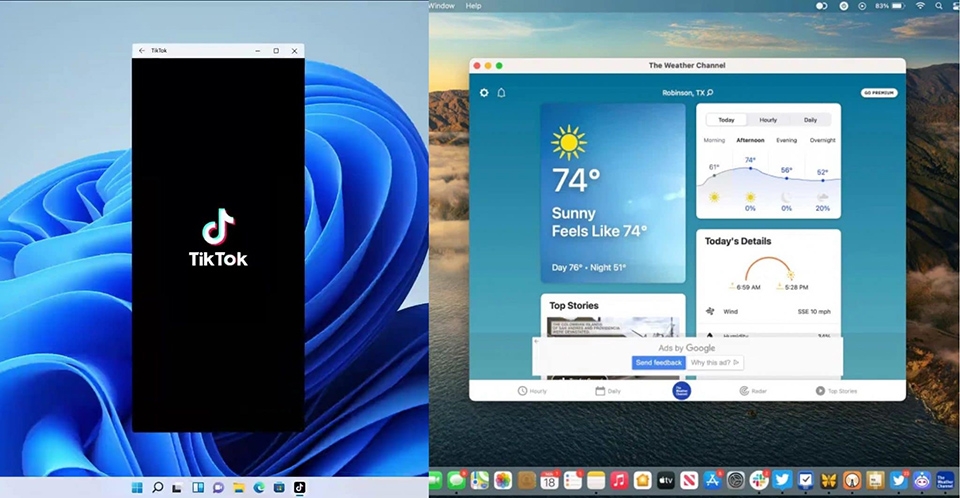Screen dimensions: 960x498
Task: Open Task View on Windows taskbar
Action: click(177, 488)
